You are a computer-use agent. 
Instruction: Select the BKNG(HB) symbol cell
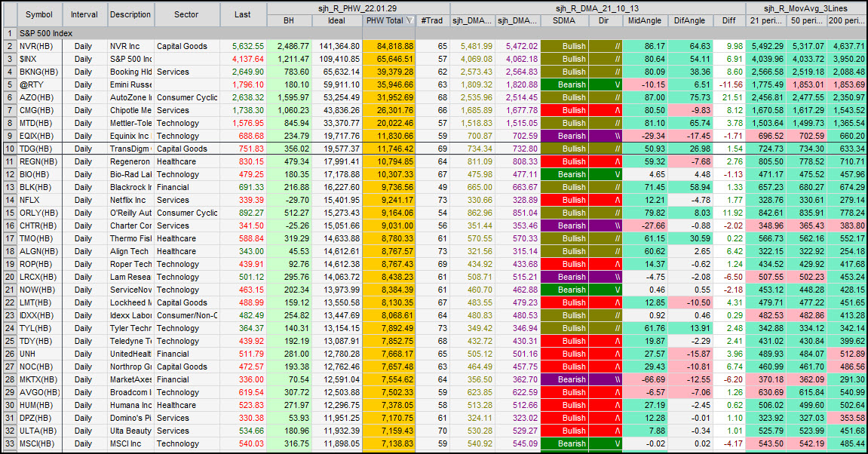pos(40,72)
